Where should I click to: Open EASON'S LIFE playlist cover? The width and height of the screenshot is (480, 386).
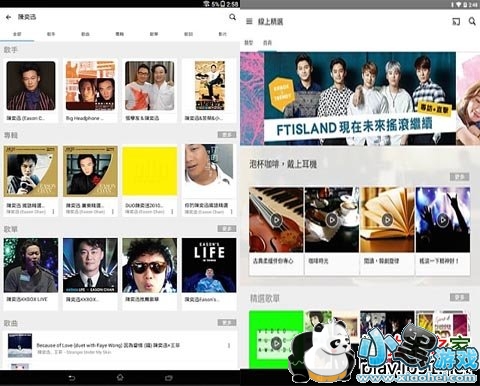(209, 265)
